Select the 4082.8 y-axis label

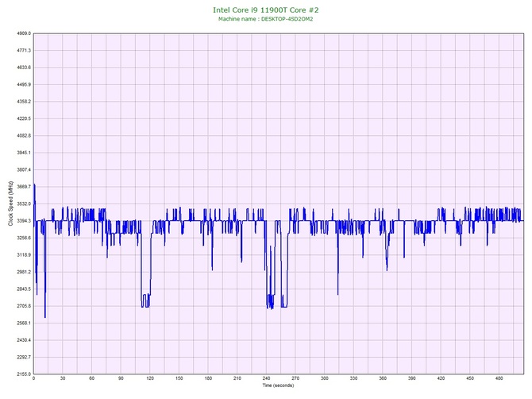[24, 136]
